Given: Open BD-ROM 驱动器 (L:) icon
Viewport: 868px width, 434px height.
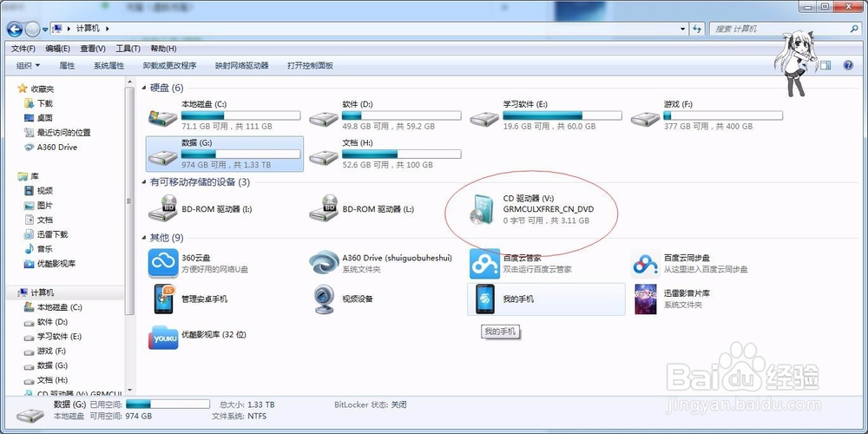Looking at the screenshot, I should coord(324,208).
